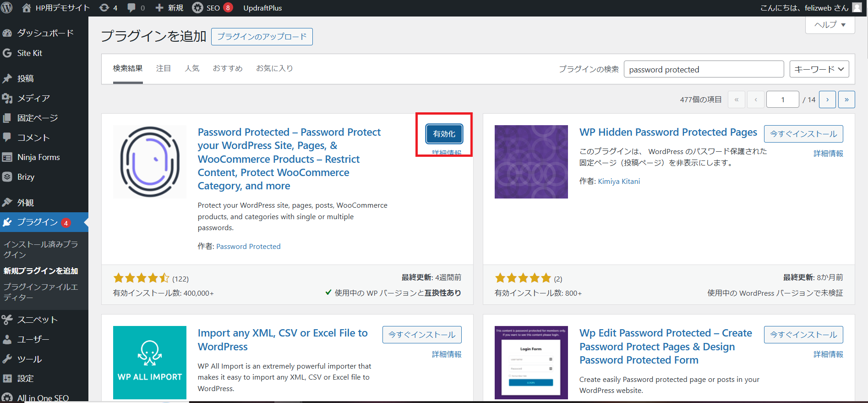The width and height of the screenshot is (868, 403).
Task: Open author link Password Protected
Action: pyautogui.click(x=248, y=247)
